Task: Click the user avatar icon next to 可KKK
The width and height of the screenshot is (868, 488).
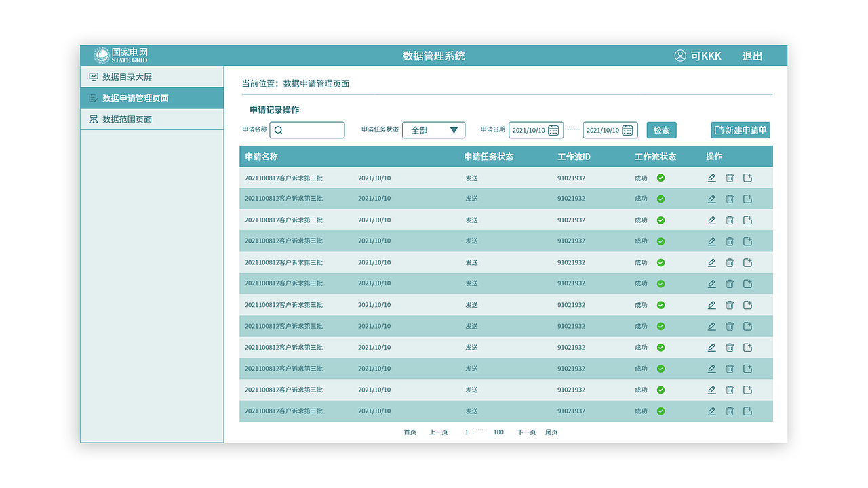Action: (680, 56)
